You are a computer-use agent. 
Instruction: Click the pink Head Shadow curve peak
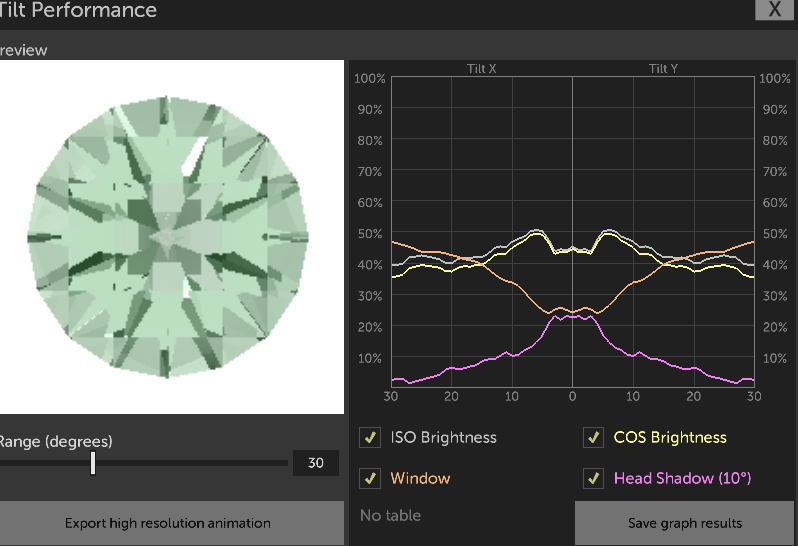coord(572,315)
